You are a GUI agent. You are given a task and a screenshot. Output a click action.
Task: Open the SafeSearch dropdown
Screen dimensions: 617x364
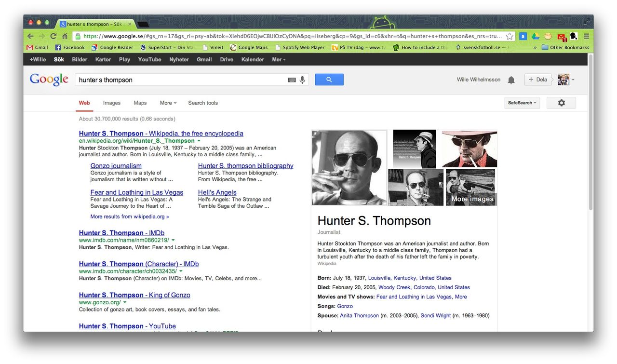tap(522, 103)
